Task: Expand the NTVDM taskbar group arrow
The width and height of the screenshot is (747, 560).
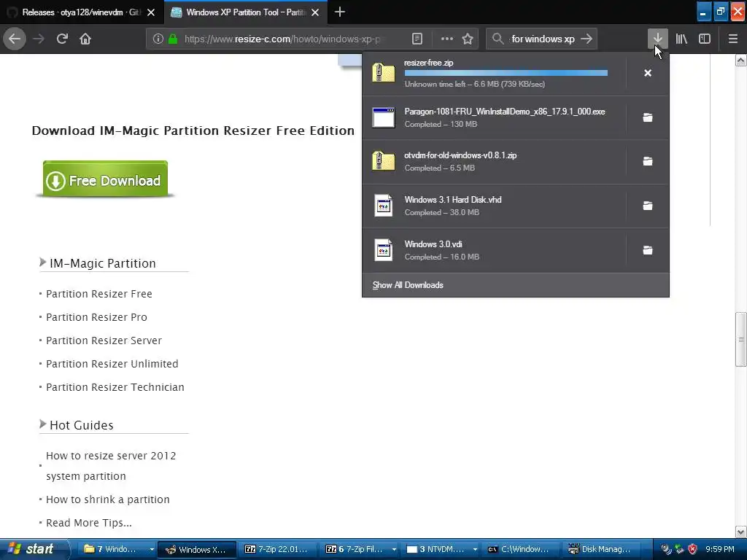Action: pos(475,550)
